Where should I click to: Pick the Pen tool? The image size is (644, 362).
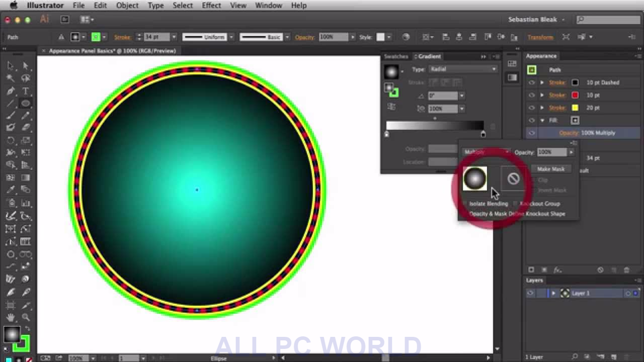coord(11,91)
